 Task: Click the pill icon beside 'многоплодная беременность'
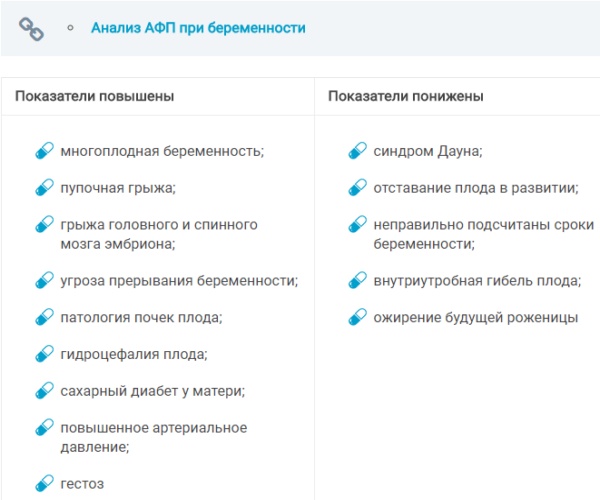44,152
